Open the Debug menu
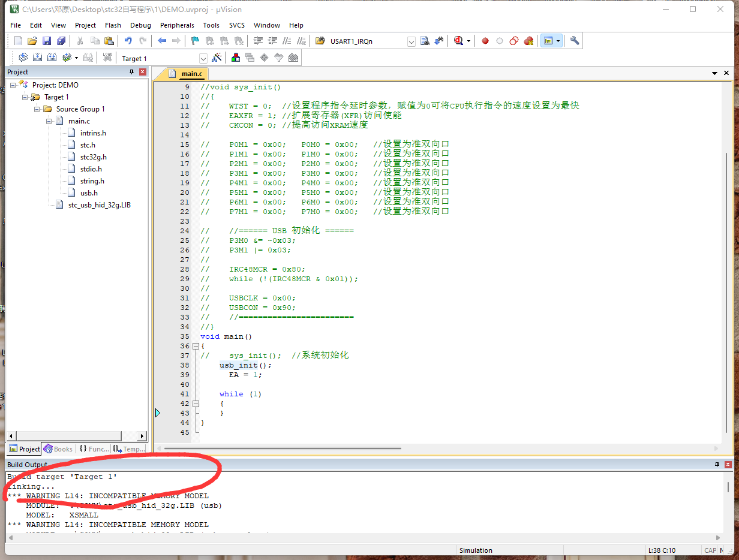The image size is (739, 560). (140, 25)
